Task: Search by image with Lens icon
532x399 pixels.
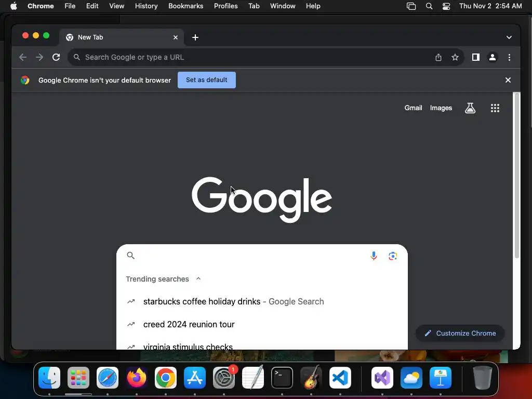Action: (393, 256)
